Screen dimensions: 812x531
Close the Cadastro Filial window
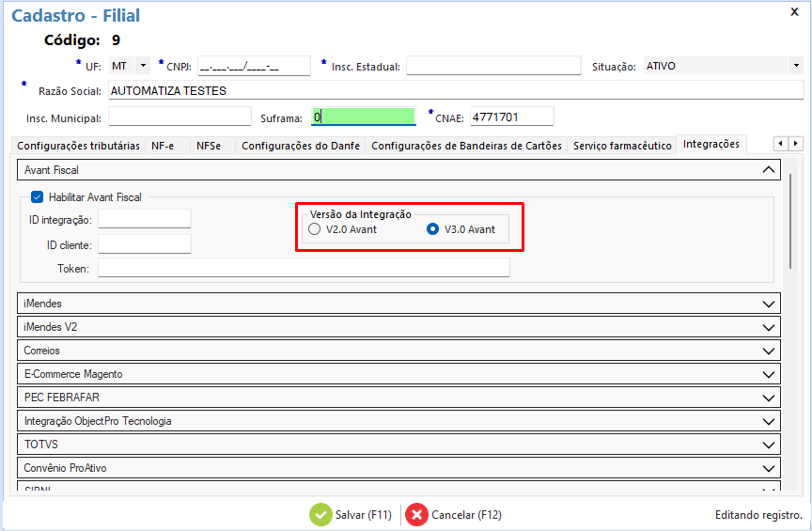pos(795,12)
